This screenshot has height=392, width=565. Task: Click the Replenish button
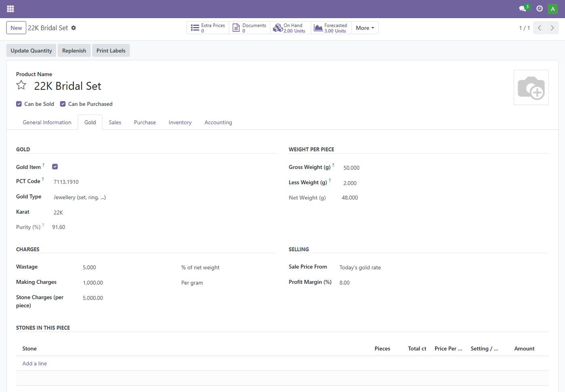[x=74, y=50]
